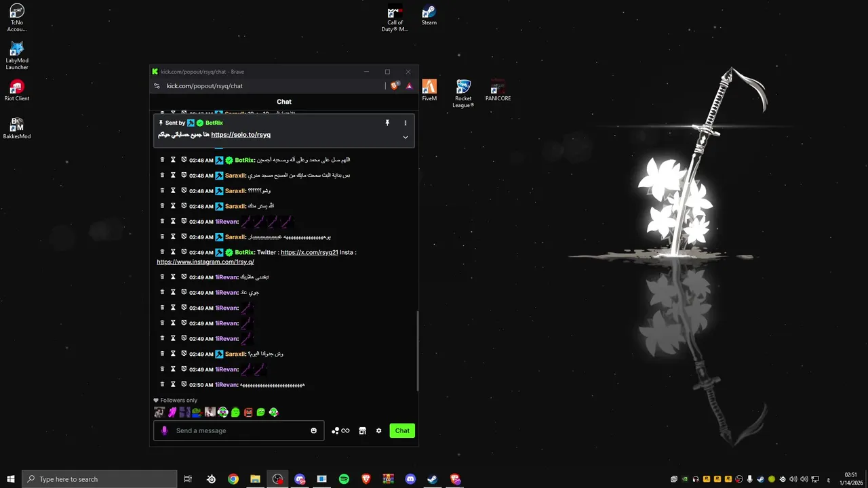Pick the green Pepe frog quick emote
Viewport: 868px width, 488px height.
pos(197,412)
